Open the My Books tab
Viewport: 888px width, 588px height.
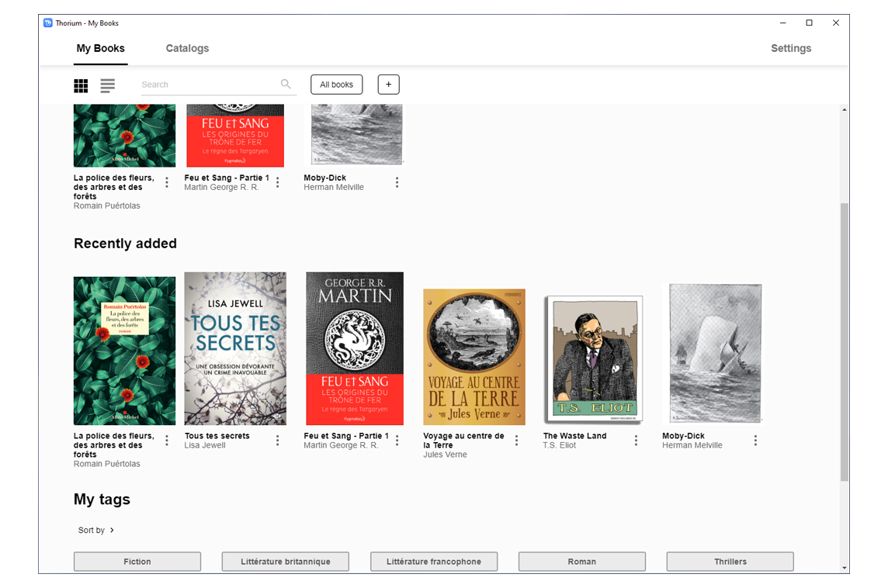pyautogui.click(x=101, y=49)
